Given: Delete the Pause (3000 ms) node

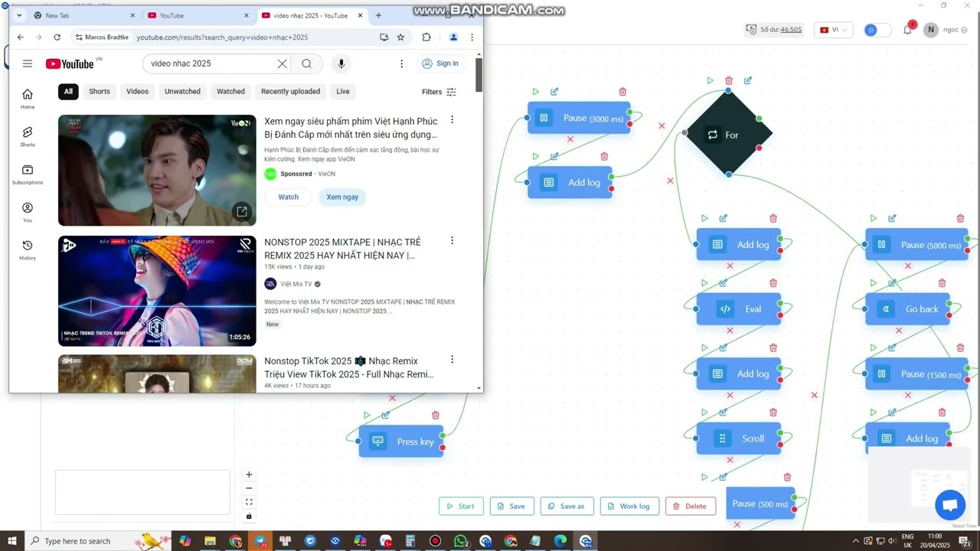Looking at the screenshot, I should [622, 92].
